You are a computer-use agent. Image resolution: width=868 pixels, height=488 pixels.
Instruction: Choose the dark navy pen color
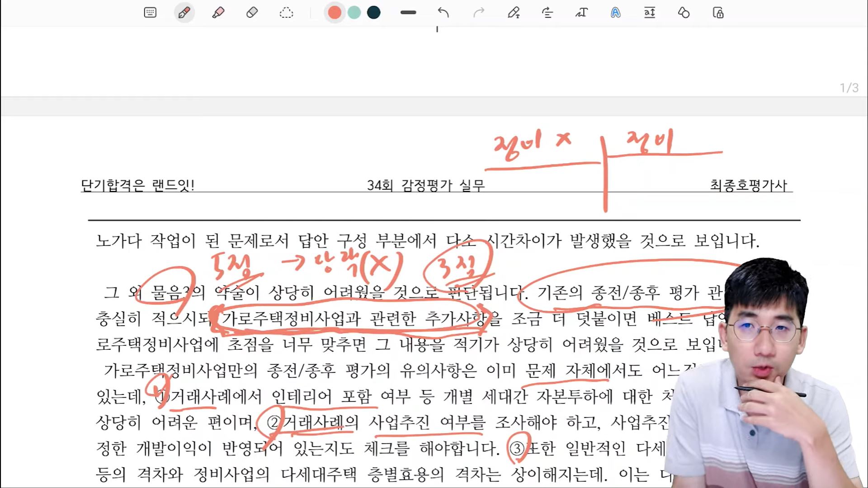click(x=374, y=13)
